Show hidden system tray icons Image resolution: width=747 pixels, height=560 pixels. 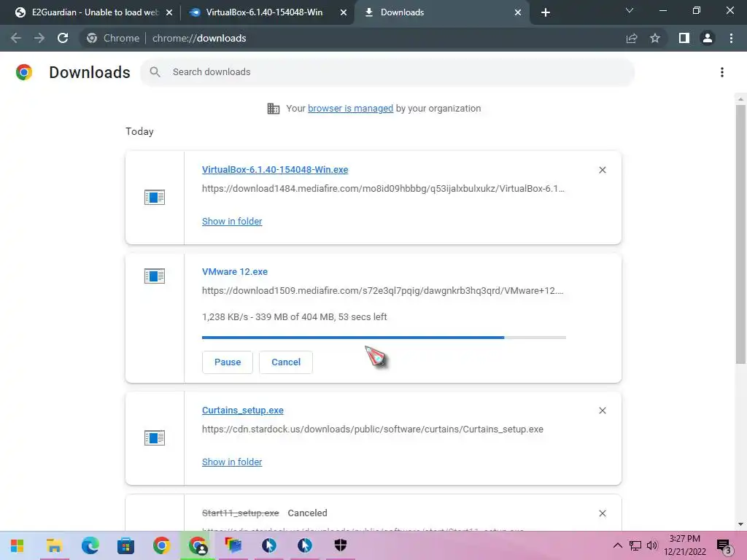point(617,545)
